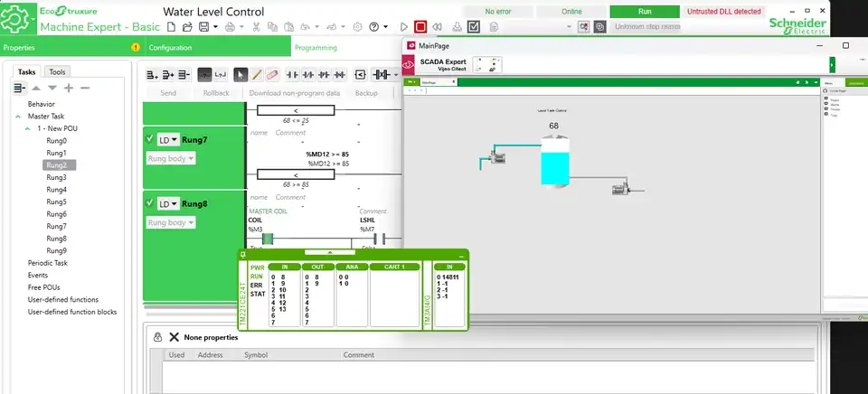Toggle the lock icon in properties panel

point(157,337)
